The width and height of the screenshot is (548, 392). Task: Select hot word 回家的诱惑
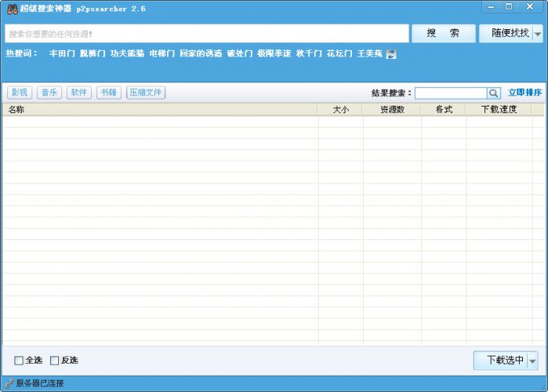[201, 53]
